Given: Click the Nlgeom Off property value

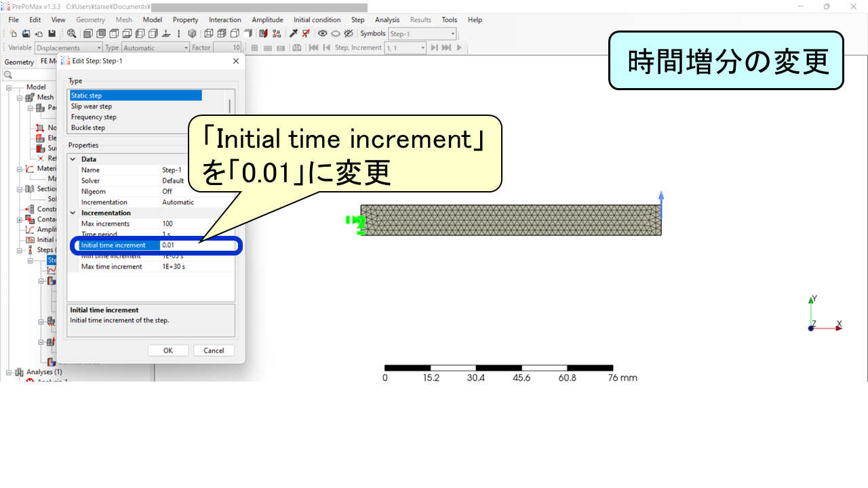Looking at the screenshot, I should [x=167, y=192].
